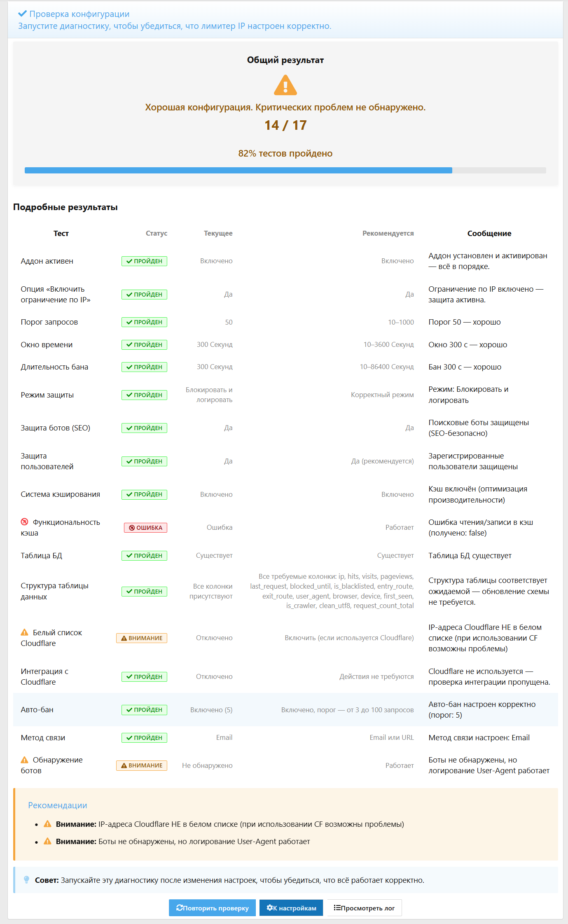Click the lightbulb icon next to «Совет»
The width and height of the screenshot is (568, 924).
pos(27,880)
